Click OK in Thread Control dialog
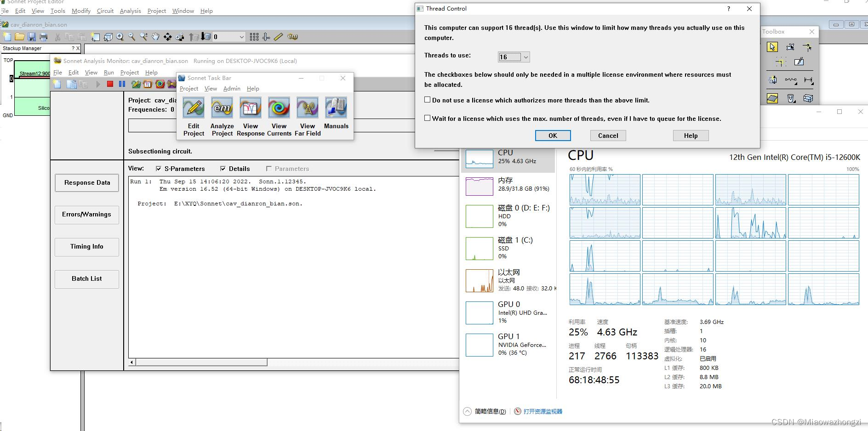The height and width of the screenshot is (431, 868). pyautogui.click(x=553, y=136)
